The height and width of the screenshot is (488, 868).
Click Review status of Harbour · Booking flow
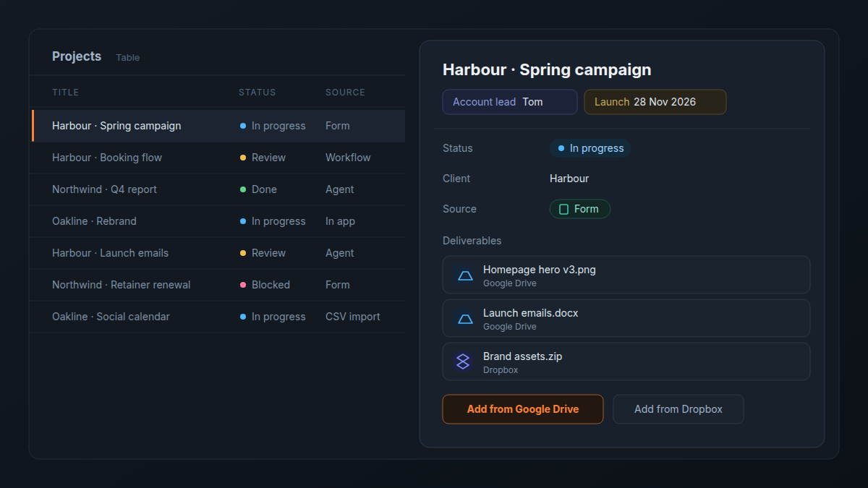263,158
